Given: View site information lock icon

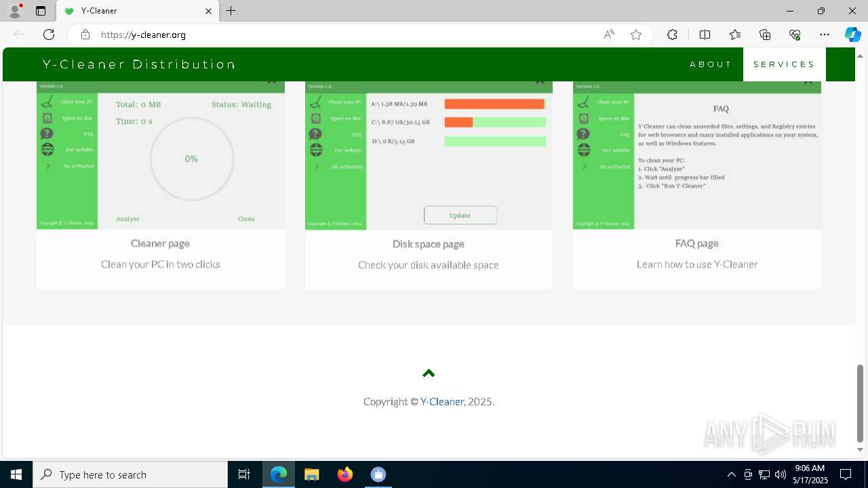Looking at the screenshot, I should tap(85, 35).
